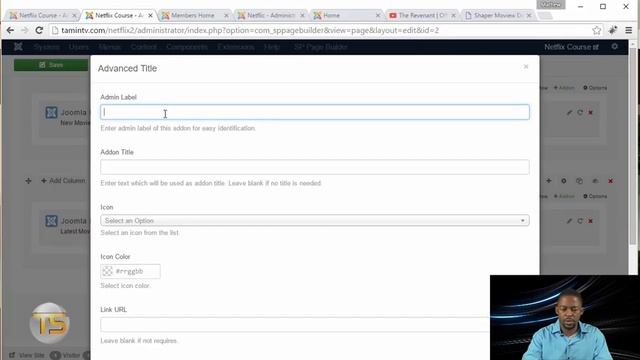Click Addon above the New Movies addon
Image resolution: width=640 pixels, height=360 pixels.
pyautogui.click(x=564, y=88)
